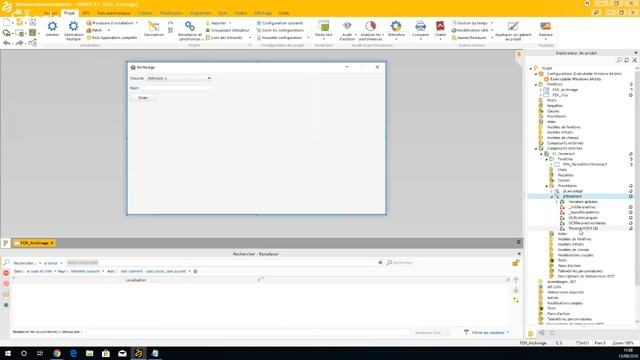This screenshot has height=360, width=640.
Task: Click the Génération multiple icon
Action: [73, 27]
